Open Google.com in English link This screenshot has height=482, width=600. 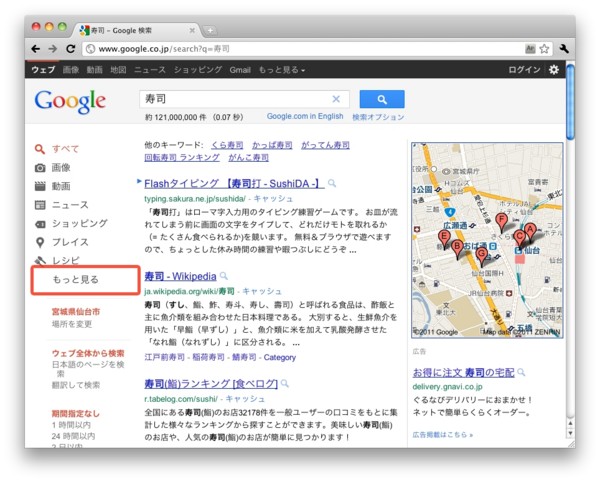(x=305, y=116)
